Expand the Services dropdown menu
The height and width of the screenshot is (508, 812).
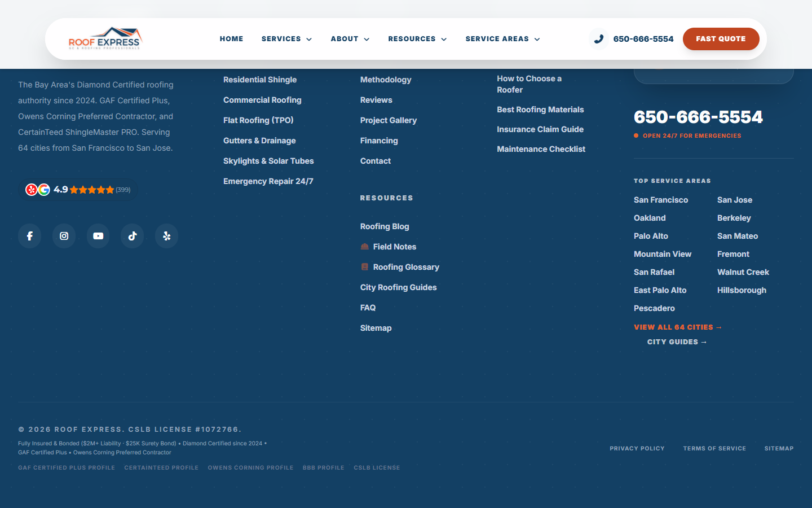[286, 39]
